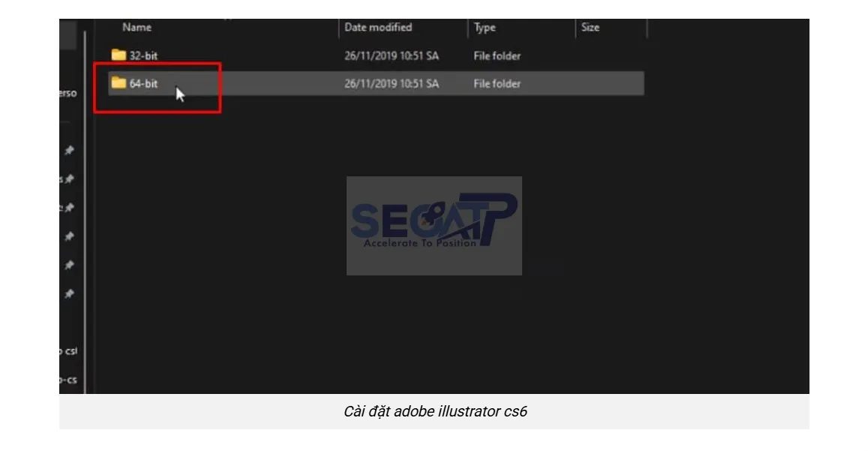The image size is (868, 451).
Task: Select sidebar item ending in "-cs"
Action: pos(68,380)
